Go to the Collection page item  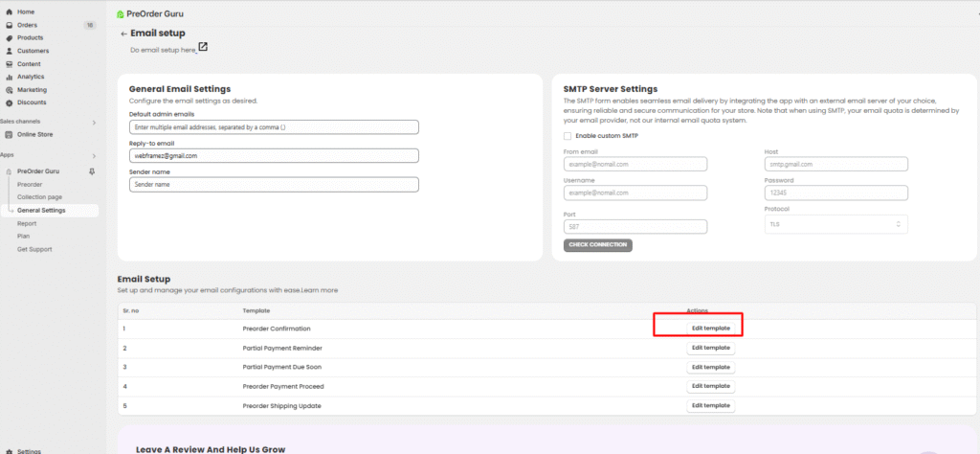pos(38,197)
